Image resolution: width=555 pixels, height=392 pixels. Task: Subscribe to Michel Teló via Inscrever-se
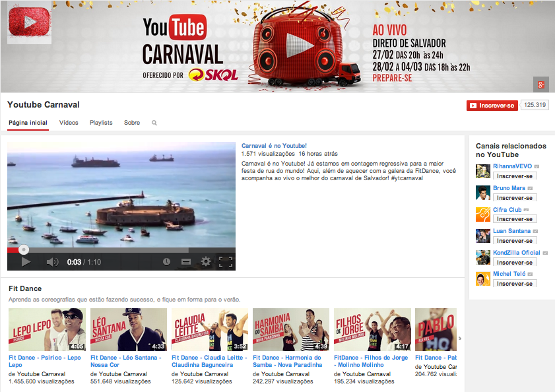515,283
